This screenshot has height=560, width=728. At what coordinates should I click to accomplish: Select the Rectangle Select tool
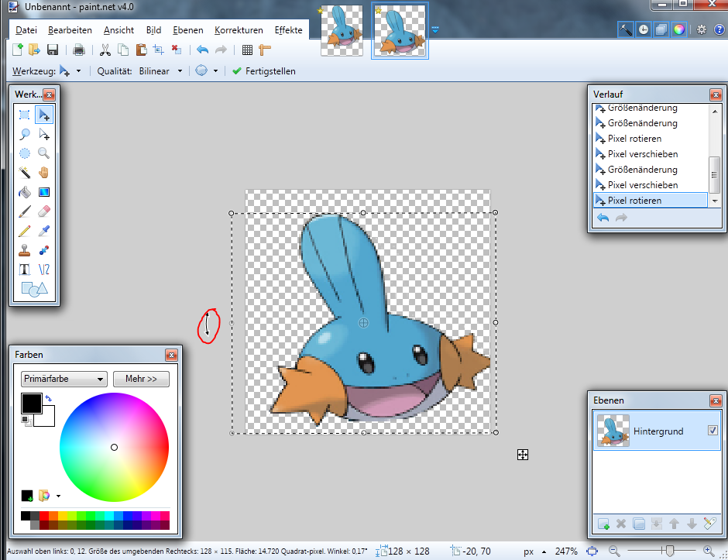click(x=25, y=115)
